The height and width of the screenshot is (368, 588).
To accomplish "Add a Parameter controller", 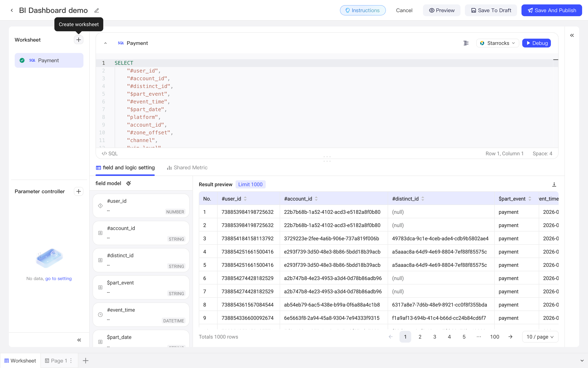I will 78,192.
